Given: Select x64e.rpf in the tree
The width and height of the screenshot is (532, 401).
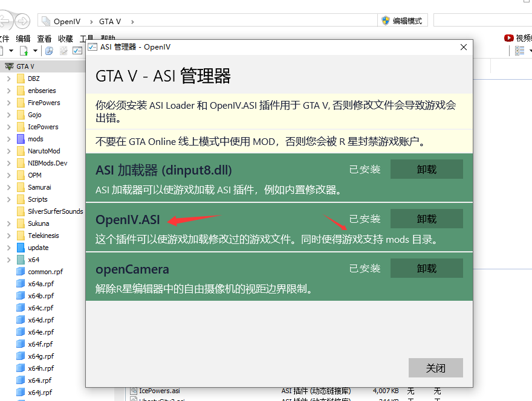Looking at the screenshot, I should pos(41,332).
